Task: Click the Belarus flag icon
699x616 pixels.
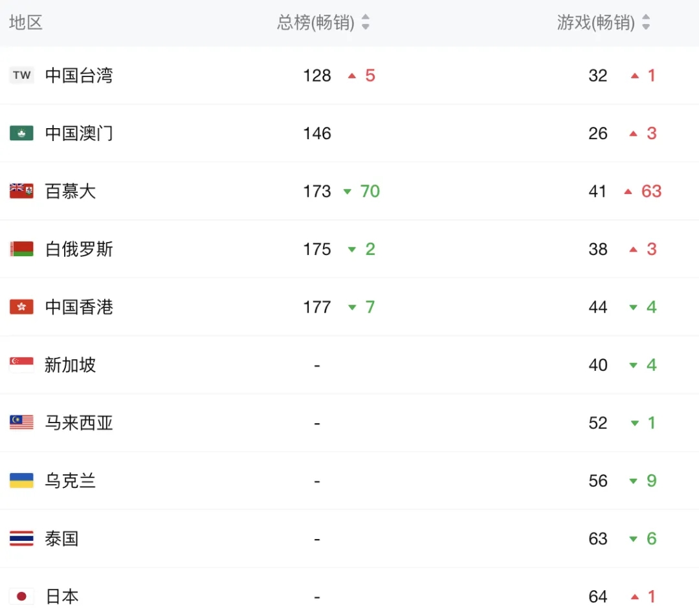Action: point(21,249)
